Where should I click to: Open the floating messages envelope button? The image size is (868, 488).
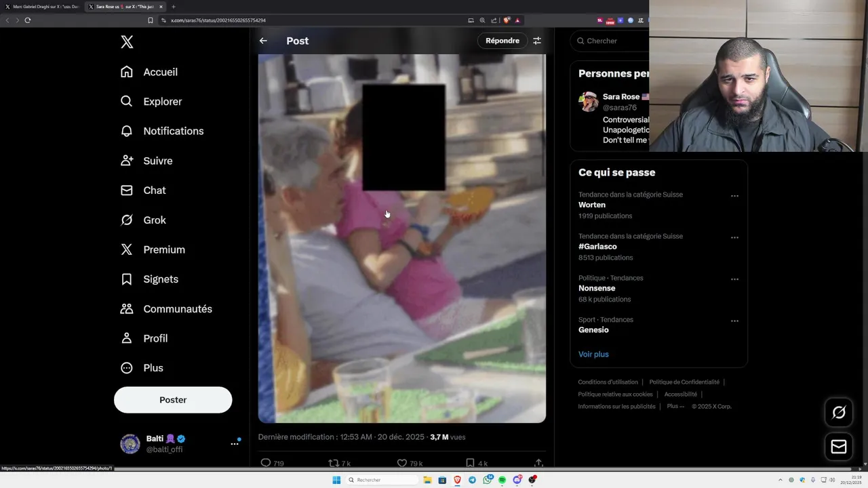pos(839,447)
